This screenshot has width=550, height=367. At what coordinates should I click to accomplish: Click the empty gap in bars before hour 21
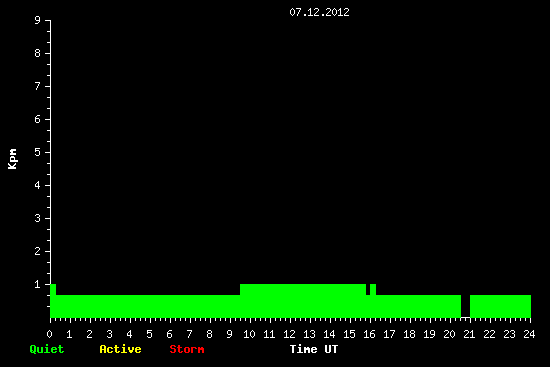pos(465,306)
